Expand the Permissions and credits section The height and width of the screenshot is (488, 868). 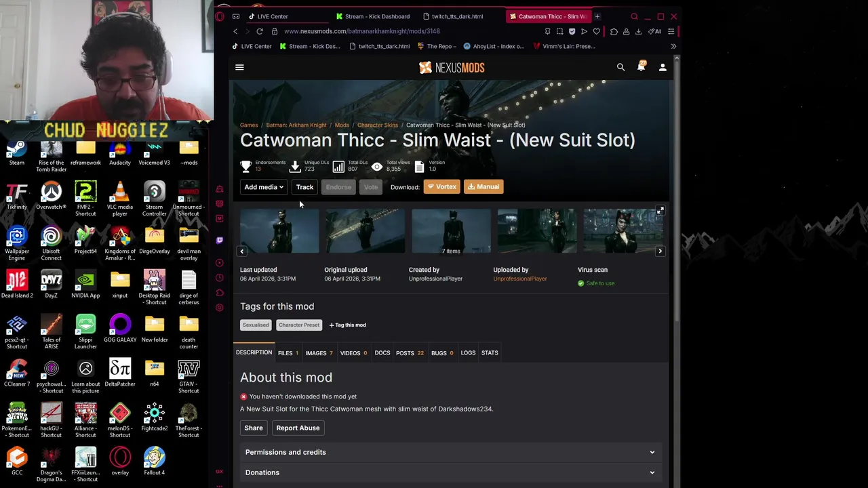pos(451,452)
